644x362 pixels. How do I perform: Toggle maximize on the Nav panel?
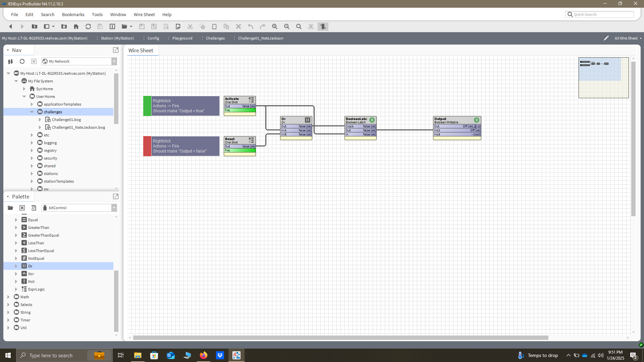tap(116, 50)
